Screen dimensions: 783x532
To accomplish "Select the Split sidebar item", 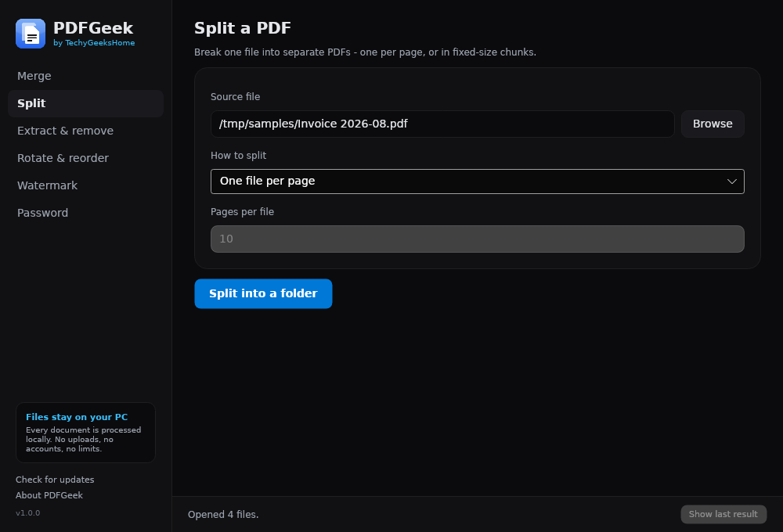I will tap(85, 103).
